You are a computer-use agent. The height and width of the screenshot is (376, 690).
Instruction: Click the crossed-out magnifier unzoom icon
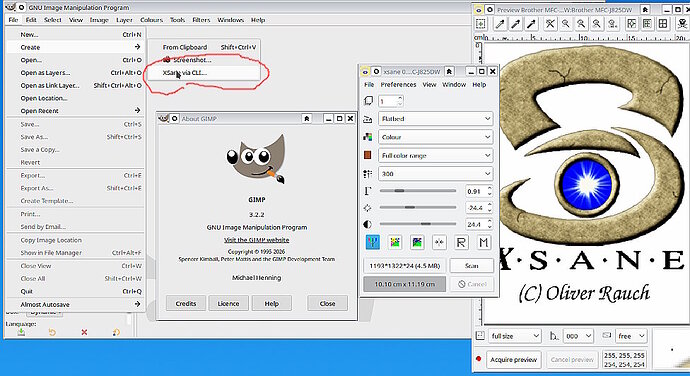pyautogui.click(x=550, y=24)
